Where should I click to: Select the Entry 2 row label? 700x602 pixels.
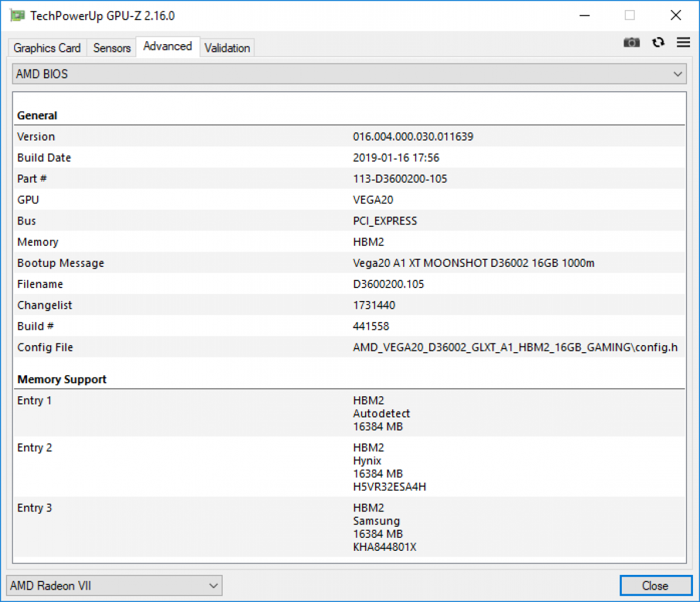pyautogui.click(x=34, y=447)
